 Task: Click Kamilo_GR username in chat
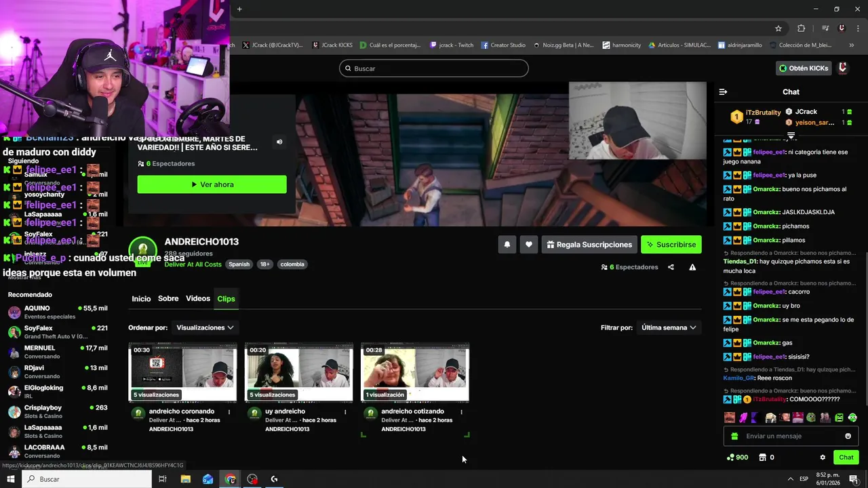739,378
